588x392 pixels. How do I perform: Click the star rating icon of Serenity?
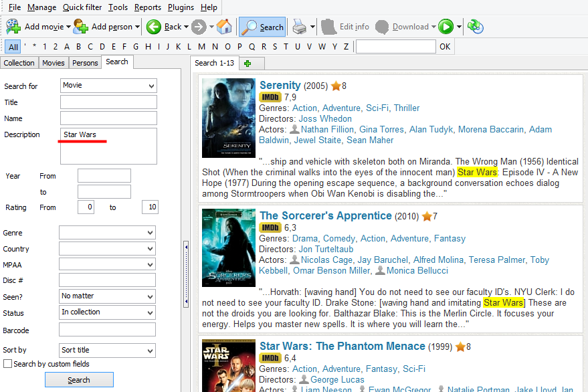[336, 86]
